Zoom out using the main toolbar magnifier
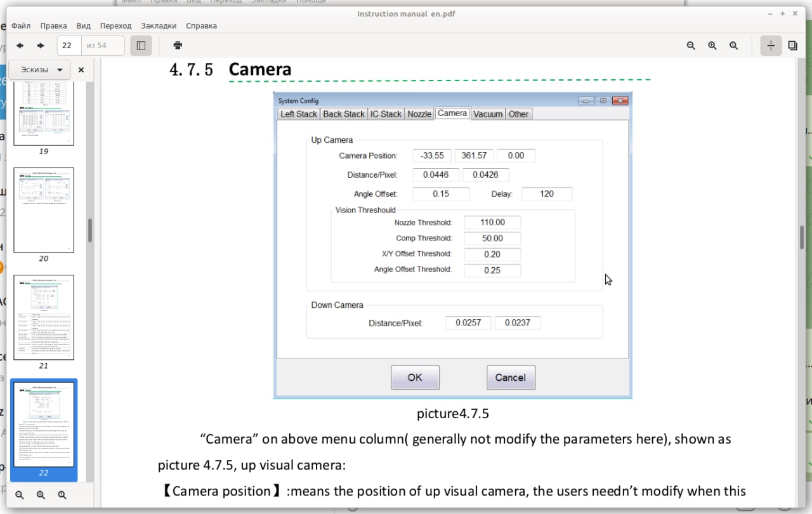The height and width of the screenshot is (514, 812). (691, 46)
